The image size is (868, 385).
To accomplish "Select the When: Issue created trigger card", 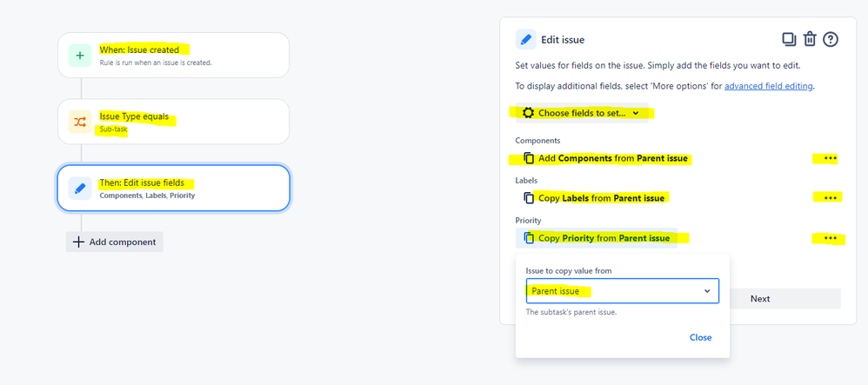I will [174, 56].
